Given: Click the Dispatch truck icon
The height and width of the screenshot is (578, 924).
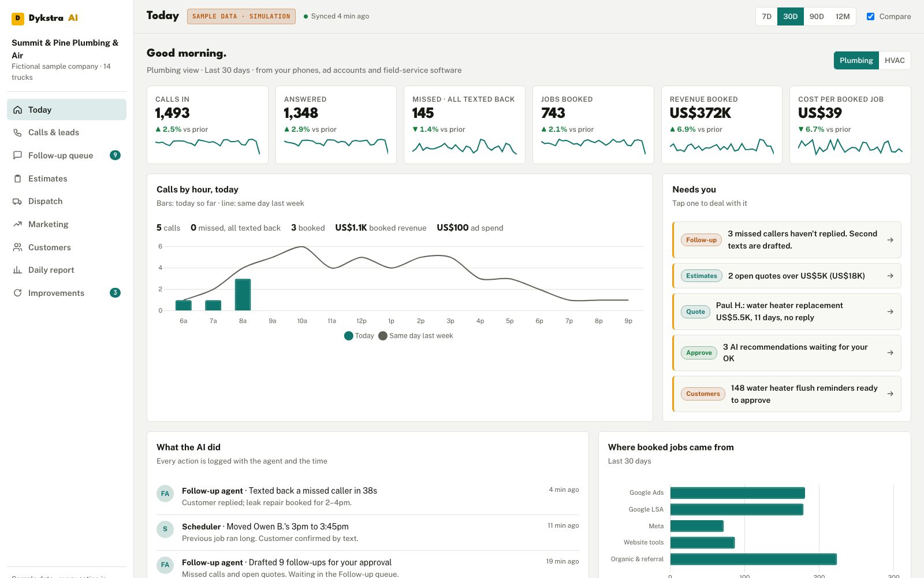Looking at the screenshot, I should tap(17, 201).
